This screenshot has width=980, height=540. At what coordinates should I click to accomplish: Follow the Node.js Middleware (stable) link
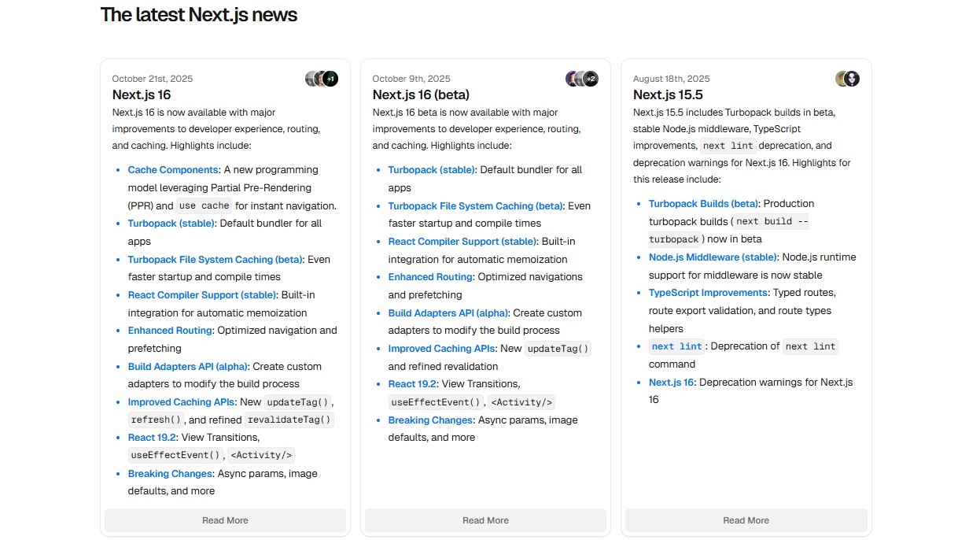click(713, 257)
